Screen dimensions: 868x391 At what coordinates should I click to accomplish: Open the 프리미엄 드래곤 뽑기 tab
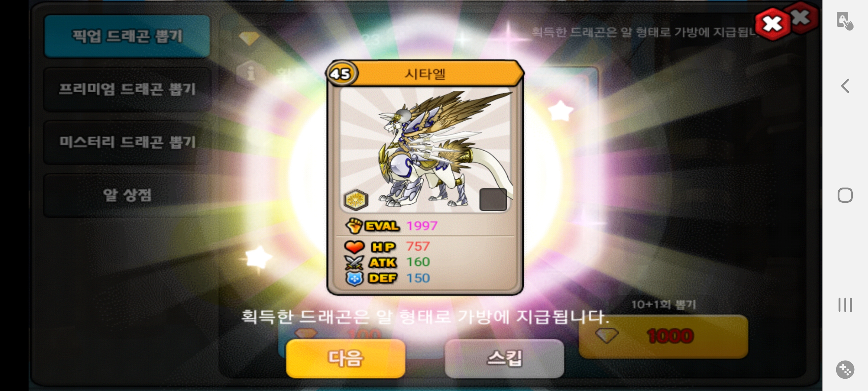(127, 89)
